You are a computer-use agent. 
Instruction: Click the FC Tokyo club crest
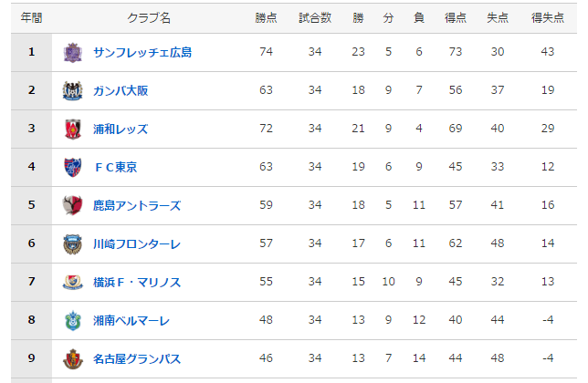[72, 168]
